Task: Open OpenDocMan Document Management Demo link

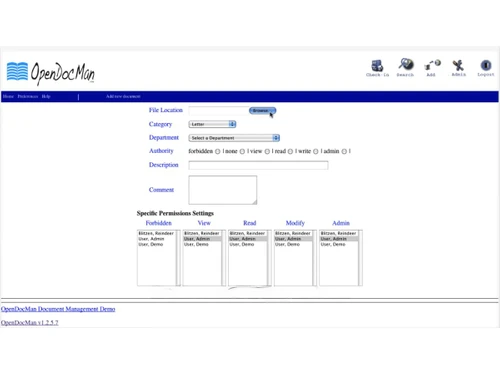Action: (58, 309)
